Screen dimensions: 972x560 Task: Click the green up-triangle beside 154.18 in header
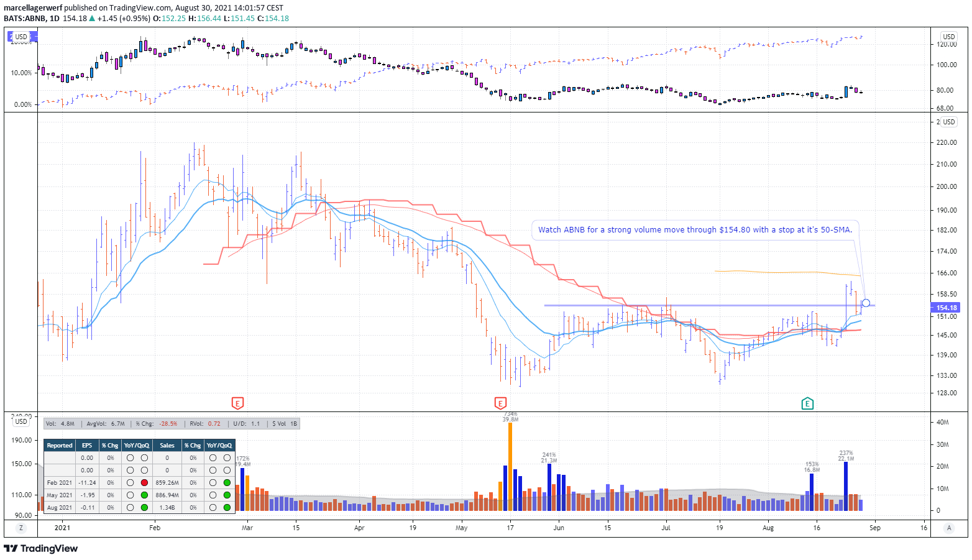pyautogui.click(x=92, y=19)
